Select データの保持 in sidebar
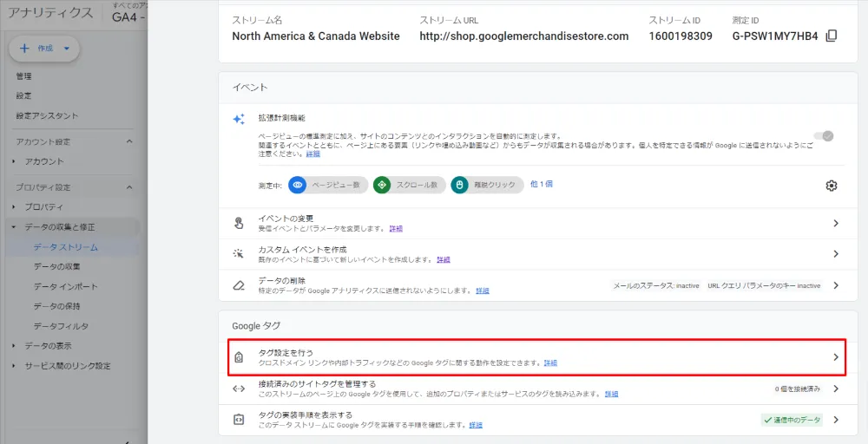868x444 pixels. (x=57, y=306)
